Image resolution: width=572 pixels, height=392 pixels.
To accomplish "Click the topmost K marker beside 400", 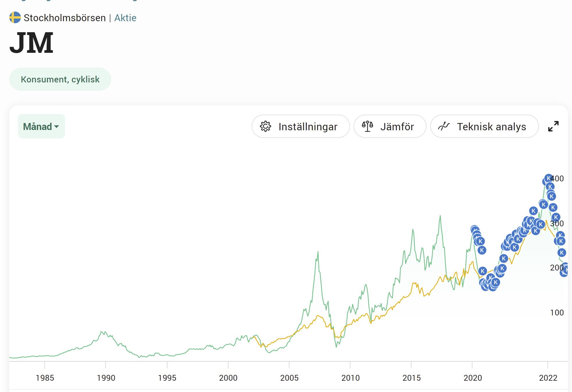I will point(548,178).
